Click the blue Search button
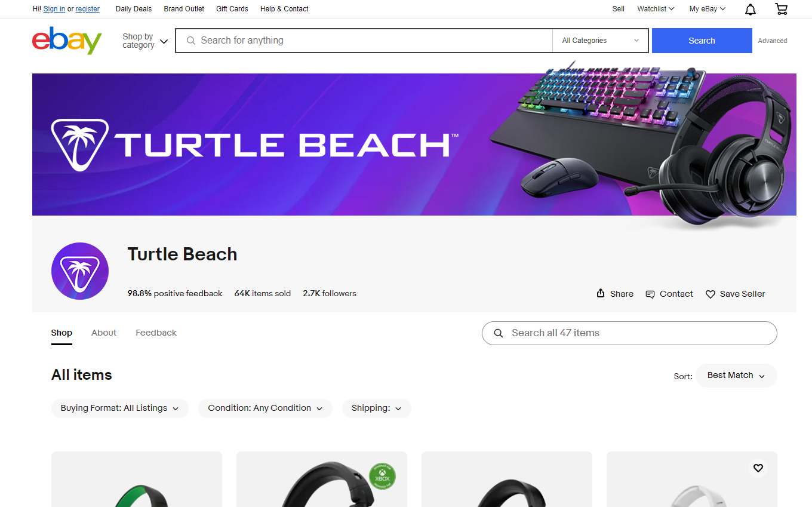This screenshot has height=507, width=812. (702, 41)
